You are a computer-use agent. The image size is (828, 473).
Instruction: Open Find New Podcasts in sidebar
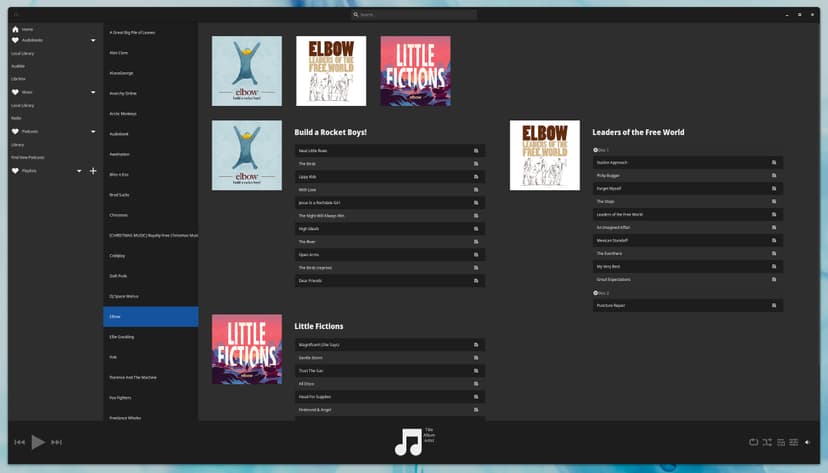pos(28,157)
